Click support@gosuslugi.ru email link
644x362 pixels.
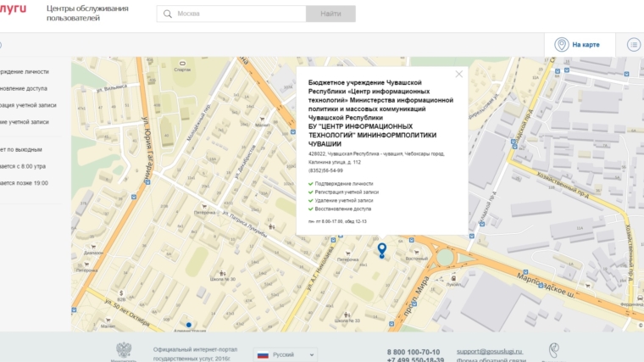[x=490, y=351]
